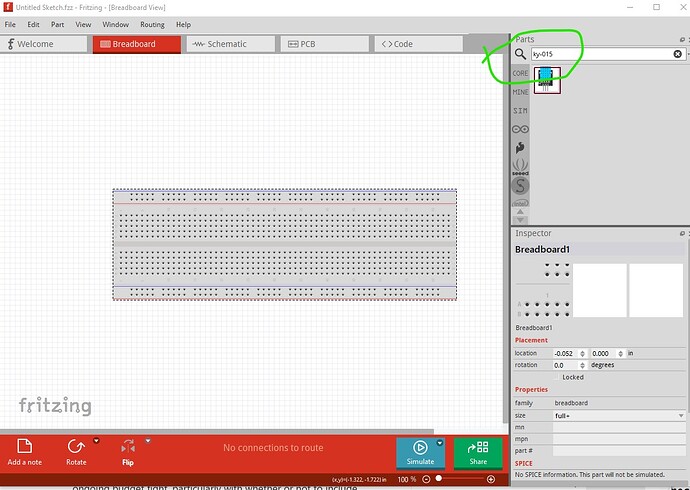
Task: Open the Routing menu
Action: coord(152,24)
